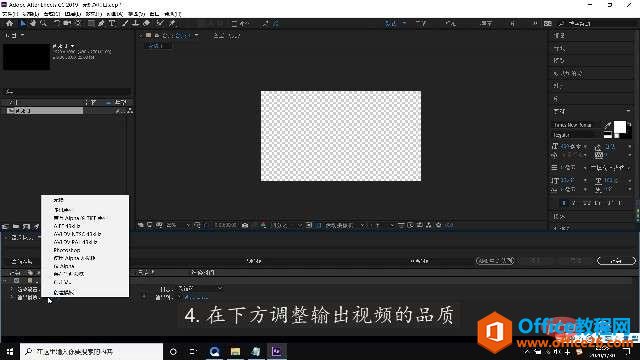Viewport: 640px width, 360px height.
Task: Select the Pen tool
Action: 101,24
